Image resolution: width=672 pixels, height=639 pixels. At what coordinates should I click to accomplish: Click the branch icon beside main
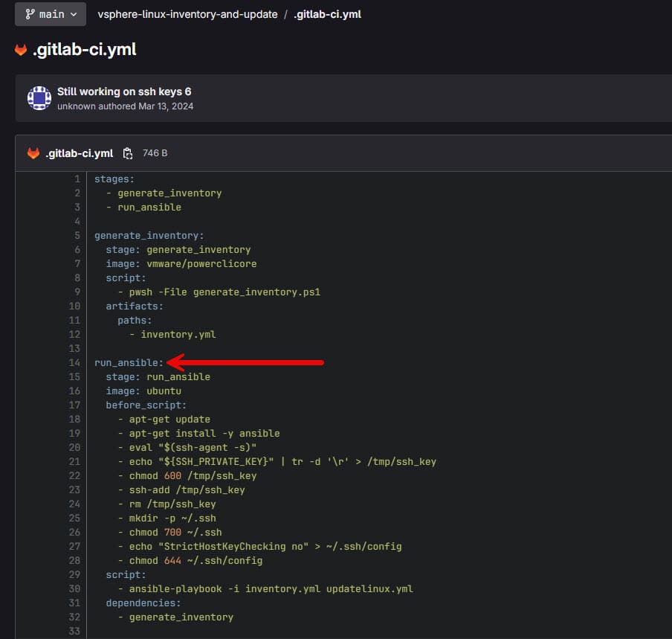point(30,14)
